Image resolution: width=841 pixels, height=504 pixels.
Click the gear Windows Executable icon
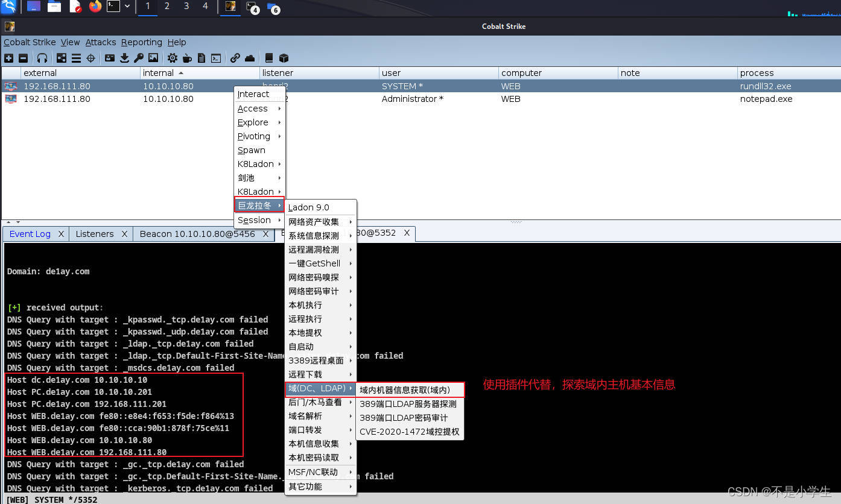tap(173, 58)
